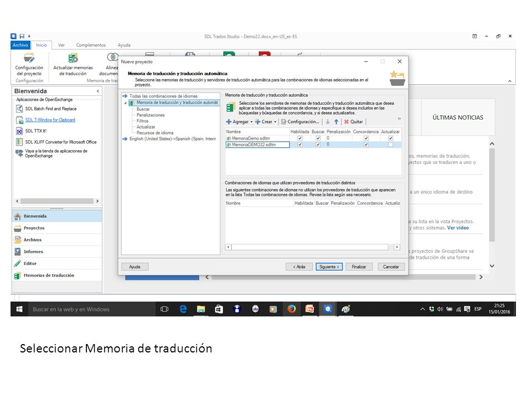The height and width of the screenshot is (399, 532).
Task: Open the Windows Start menu
Action: pyautogui.click(x=19, y=309)
